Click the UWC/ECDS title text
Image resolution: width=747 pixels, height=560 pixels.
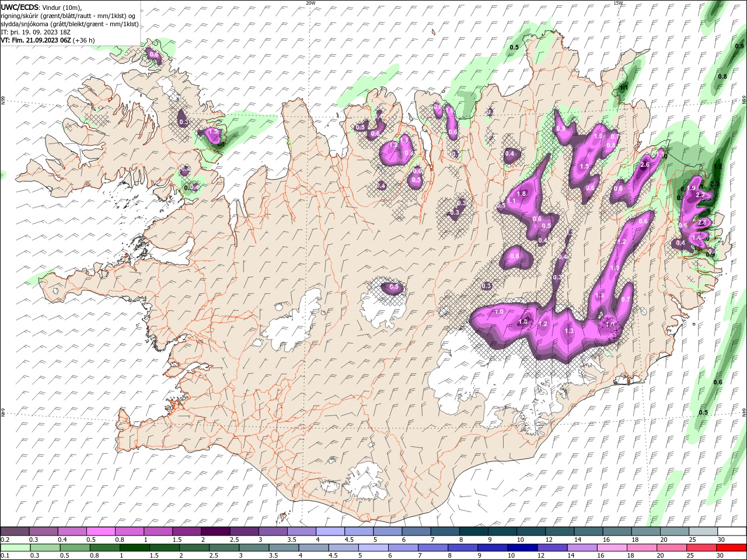pos(20,7)
